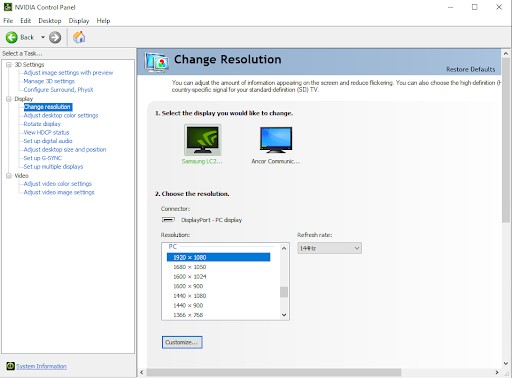Click resolution list scroll up arrow
This screenshot has height=378, width=512.
284,248
